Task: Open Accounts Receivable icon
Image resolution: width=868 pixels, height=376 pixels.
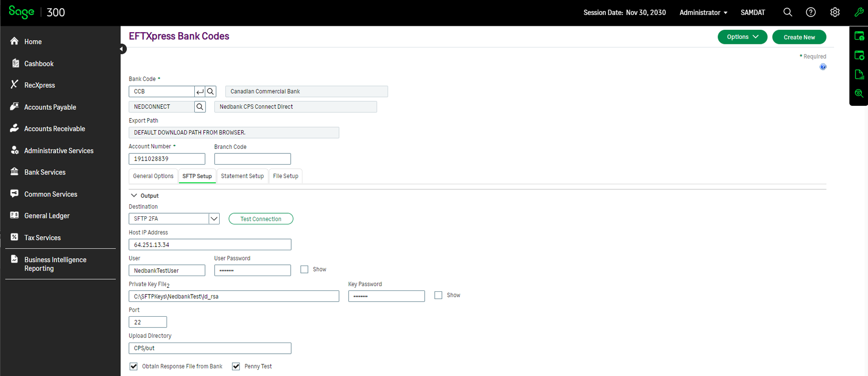Action: [14, 129]
